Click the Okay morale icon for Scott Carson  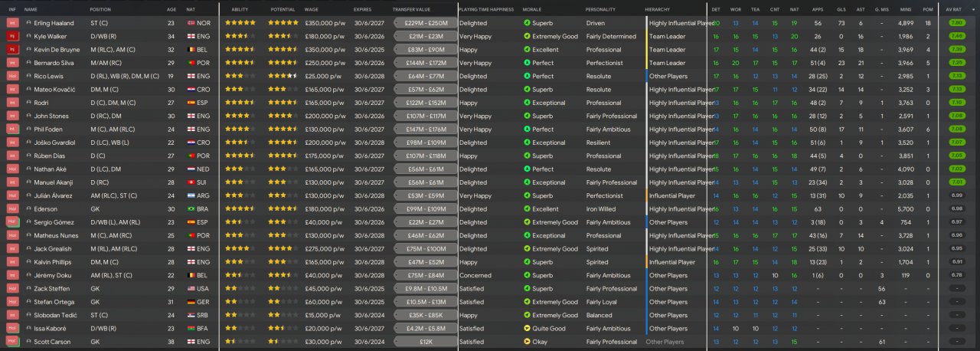[527, 341]
